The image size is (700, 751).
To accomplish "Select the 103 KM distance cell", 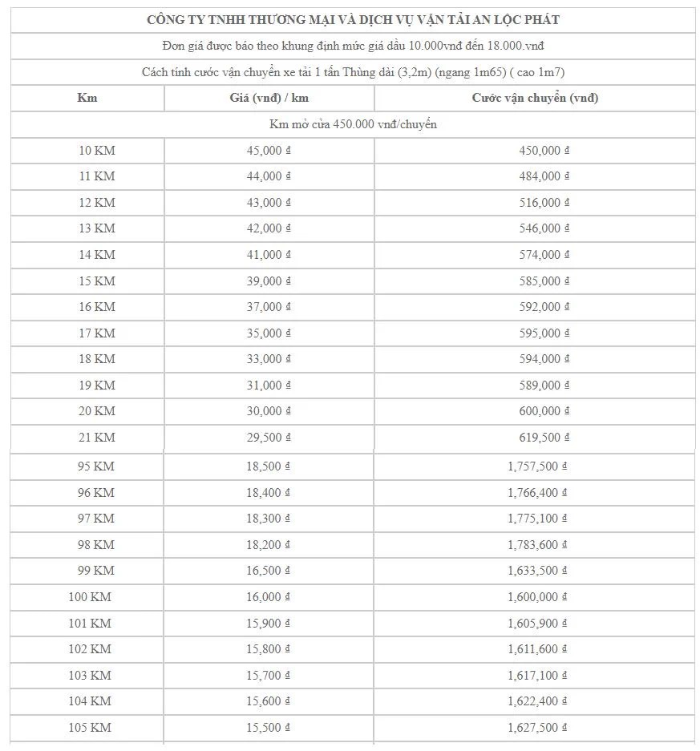I will pos(87,676).
